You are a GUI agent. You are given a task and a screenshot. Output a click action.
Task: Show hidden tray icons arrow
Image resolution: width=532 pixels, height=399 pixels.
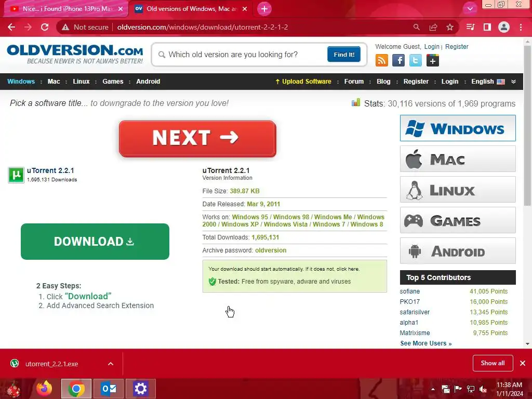[x=433, y=389]
